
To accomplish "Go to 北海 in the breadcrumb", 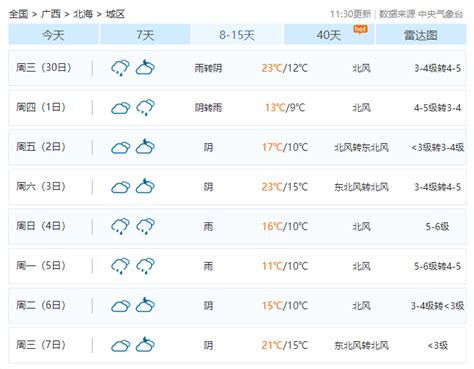I will point(83,14).
